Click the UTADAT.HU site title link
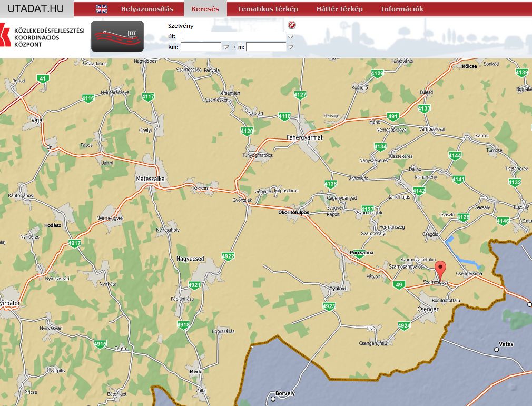 [36, 8]
